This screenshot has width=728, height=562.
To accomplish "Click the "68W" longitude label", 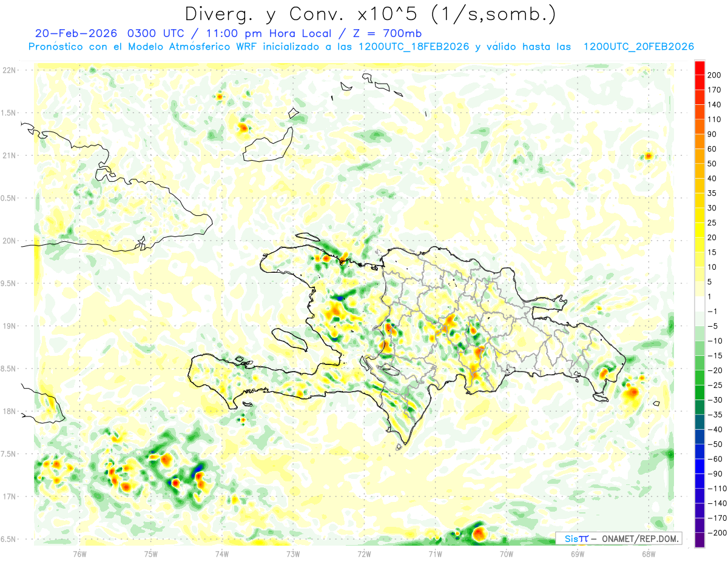I will click(x=649, y=554).
